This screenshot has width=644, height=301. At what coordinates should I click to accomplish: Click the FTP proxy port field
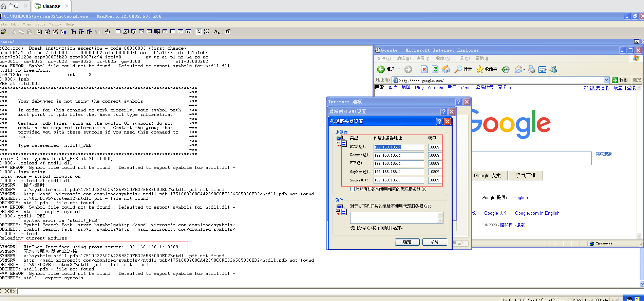[x=435, y=163]
